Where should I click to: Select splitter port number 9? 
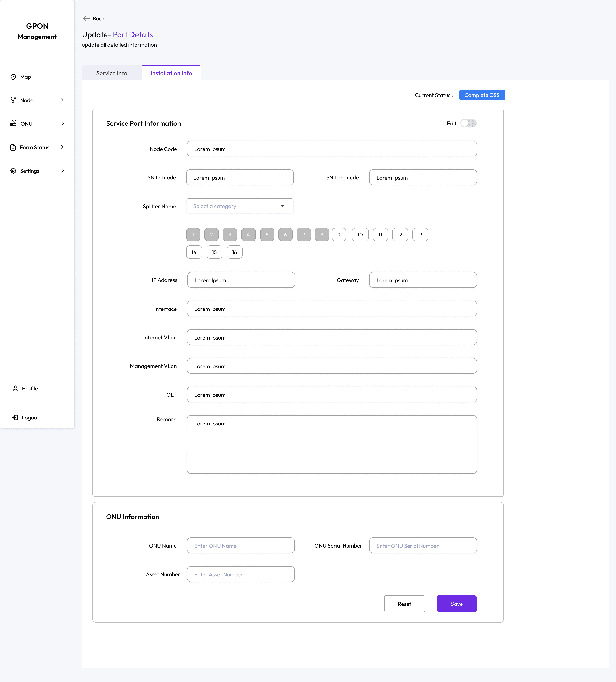click(339, 235)
